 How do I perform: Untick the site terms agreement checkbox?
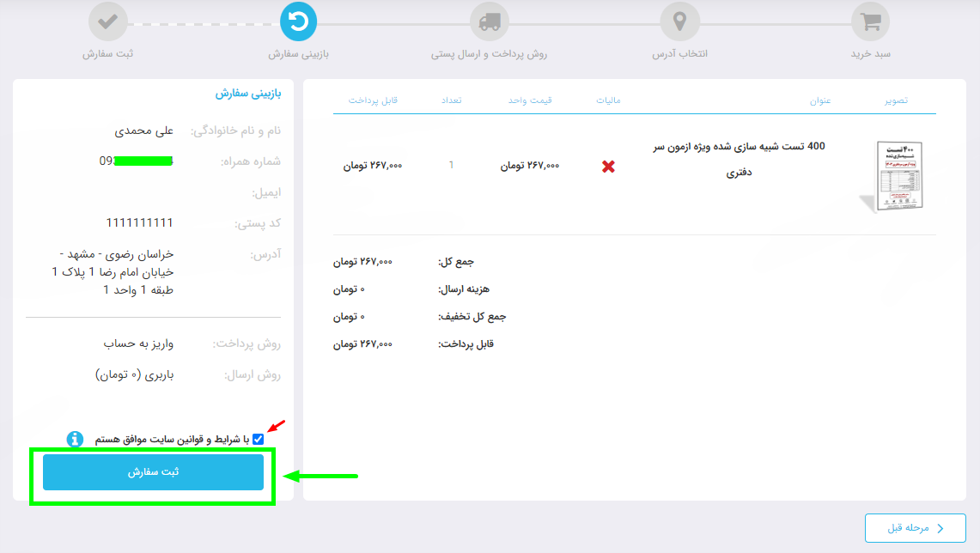tap(259, 439)
